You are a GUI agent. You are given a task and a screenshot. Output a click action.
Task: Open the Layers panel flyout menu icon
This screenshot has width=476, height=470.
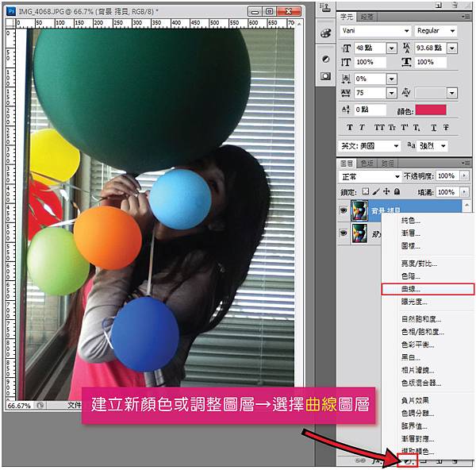[x=465, y=163]
